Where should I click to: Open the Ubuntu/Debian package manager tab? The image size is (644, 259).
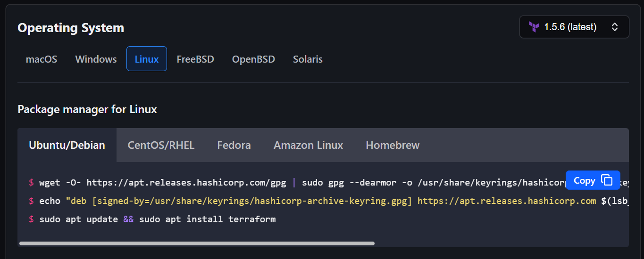tap(67, 145)
